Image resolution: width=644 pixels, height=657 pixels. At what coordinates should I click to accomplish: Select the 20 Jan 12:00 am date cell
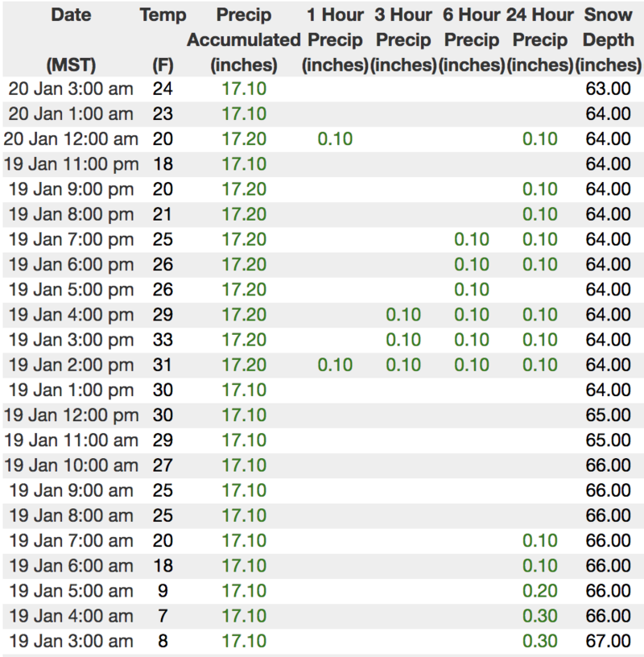point(70,138)
